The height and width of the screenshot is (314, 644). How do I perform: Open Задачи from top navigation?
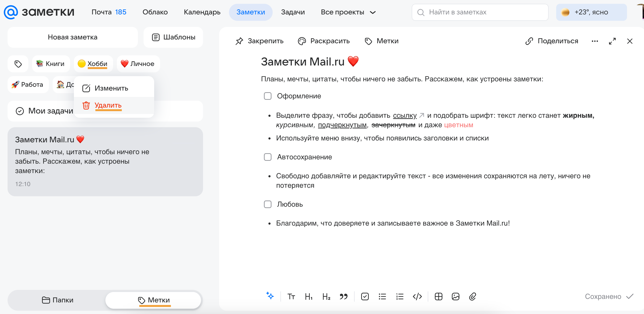pyautogui.click(x=293, y=12)
